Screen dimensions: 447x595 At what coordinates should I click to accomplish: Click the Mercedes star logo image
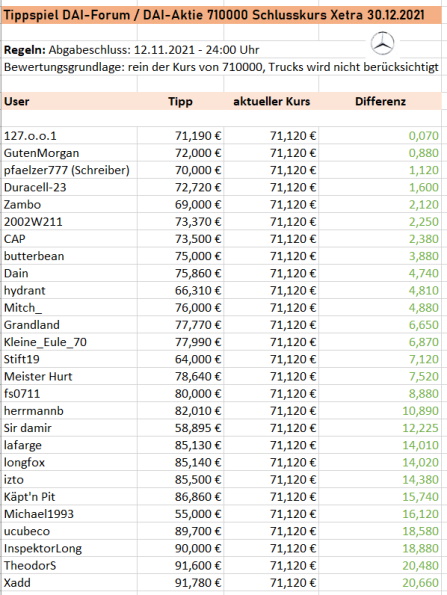[382, 43]
